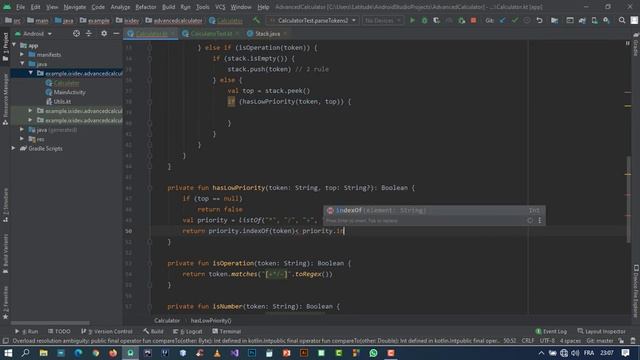Open the CalculatorTest.parseTokens2 run configuration dropdown
Image resolution: width=640 pixels, height=360 pixels.
point(313,20)
